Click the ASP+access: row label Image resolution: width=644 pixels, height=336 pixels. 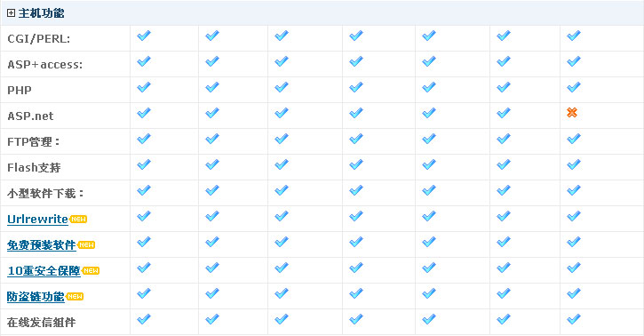[44, 65]
